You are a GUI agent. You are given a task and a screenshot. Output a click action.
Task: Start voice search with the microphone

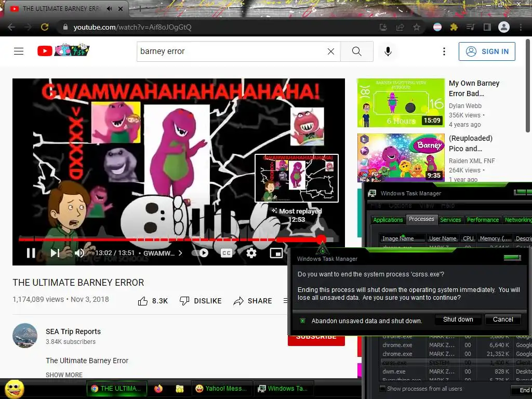coord(388,51)
